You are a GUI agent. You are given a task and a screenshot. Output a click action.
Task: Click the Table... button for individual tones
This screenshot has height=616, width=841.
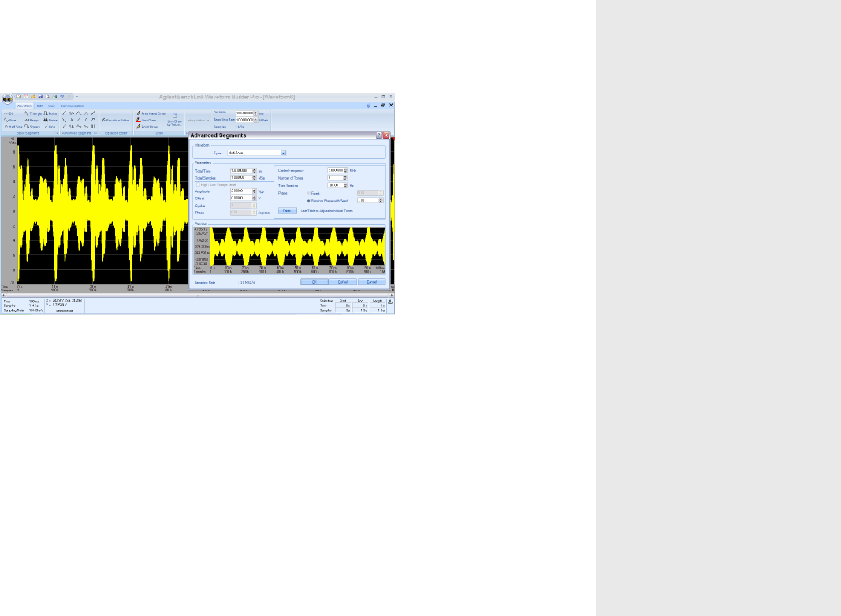pyautogui.click(x=288, y=210)
